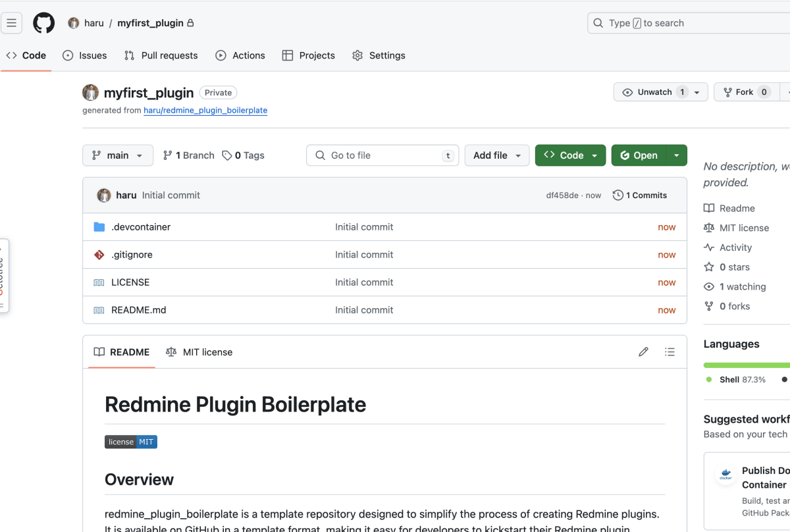Open the repository Settings tab
790x532 pixels.
(379, 55)
